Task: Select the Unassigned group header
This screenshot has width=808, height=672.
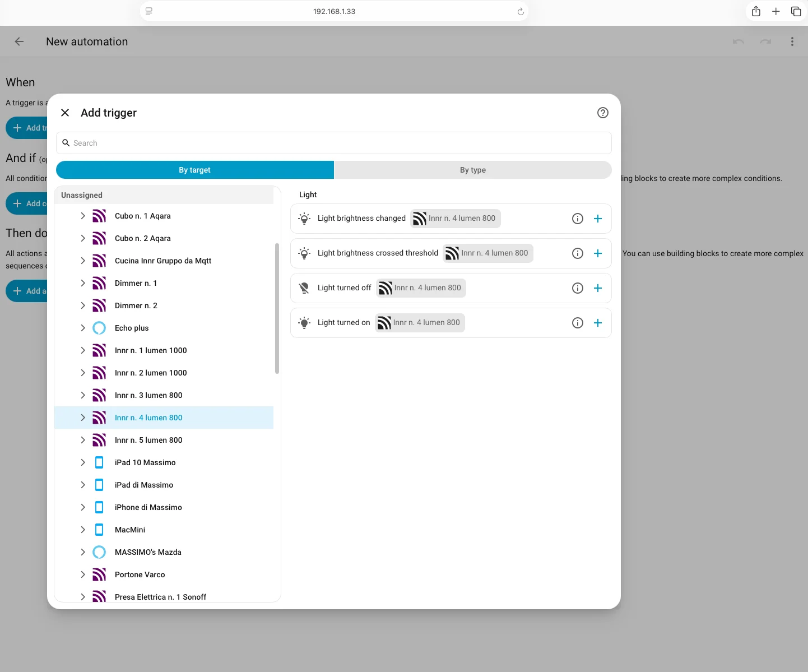Action: (x=164, y=195)
